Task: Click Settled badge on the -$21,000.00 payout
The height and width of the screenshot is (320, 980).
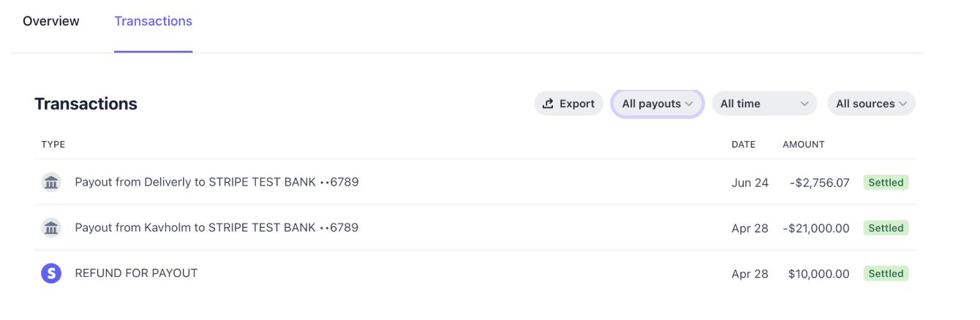Action: click(x=886, y=228)
